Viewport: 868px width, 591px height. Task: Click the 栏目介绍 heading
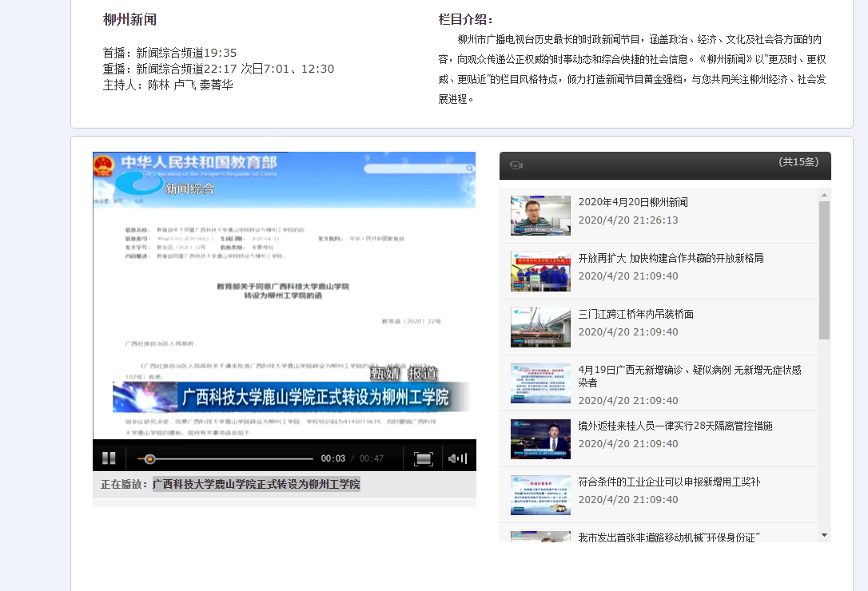click(x=465, y=19)
